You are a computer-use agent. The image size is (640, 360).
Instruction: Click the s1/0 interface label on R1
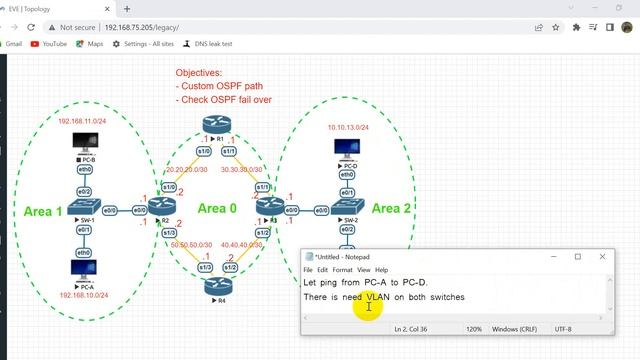point(204,151)
